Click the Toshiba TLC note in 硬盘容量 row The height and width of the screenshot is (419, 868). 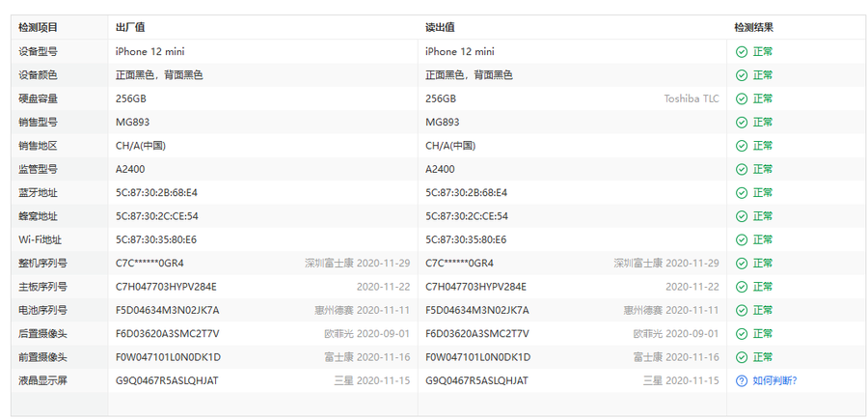[692, 98]
